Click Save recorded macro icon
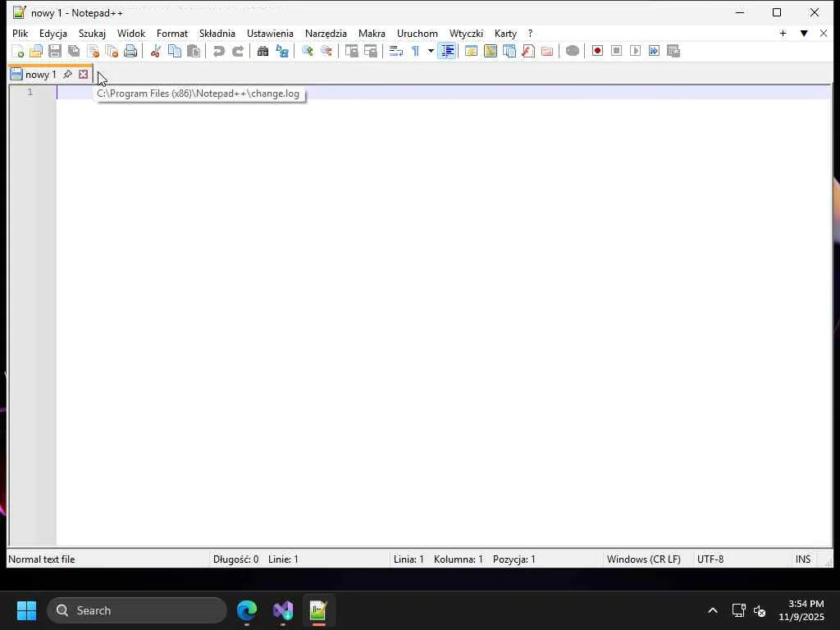Image resolution: width=840 pixels, height=630 pixels. pyautogui.click(x=673, y=52)
